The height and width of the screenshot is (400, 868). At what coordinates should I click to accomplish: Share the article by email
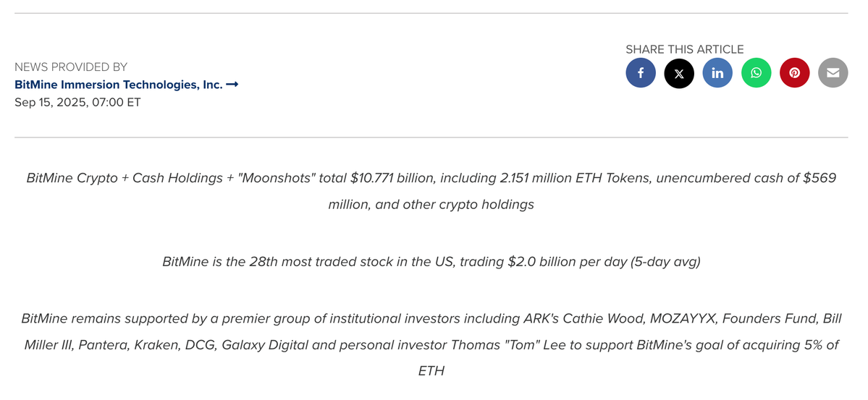click(x=833, y=73)
